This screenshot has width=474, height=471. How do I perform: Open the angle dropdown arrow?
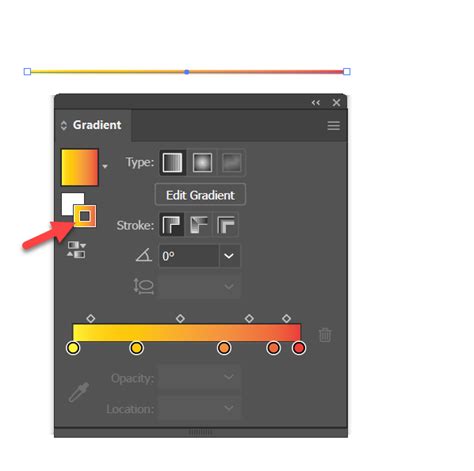(x=229, y=256)
